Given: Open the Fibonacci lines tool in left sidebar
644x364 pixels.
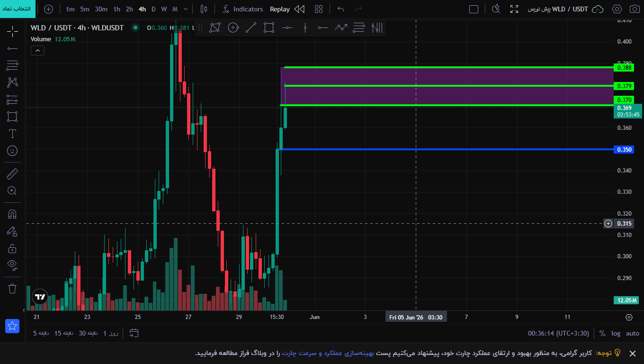Looking at the screenshot, I should point(12,65).
